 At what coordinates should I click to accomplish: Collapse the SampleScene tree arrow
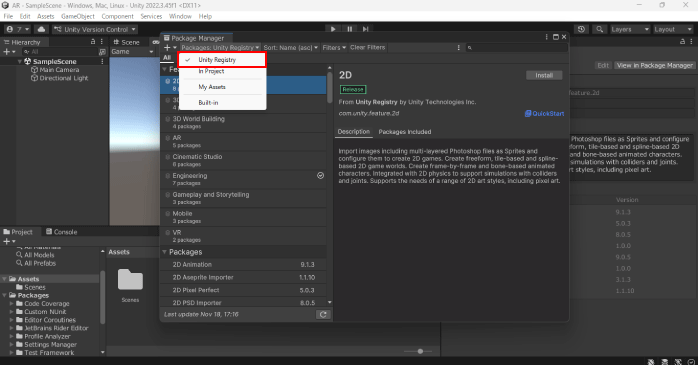pyautogui.click(x=20, y=61)
